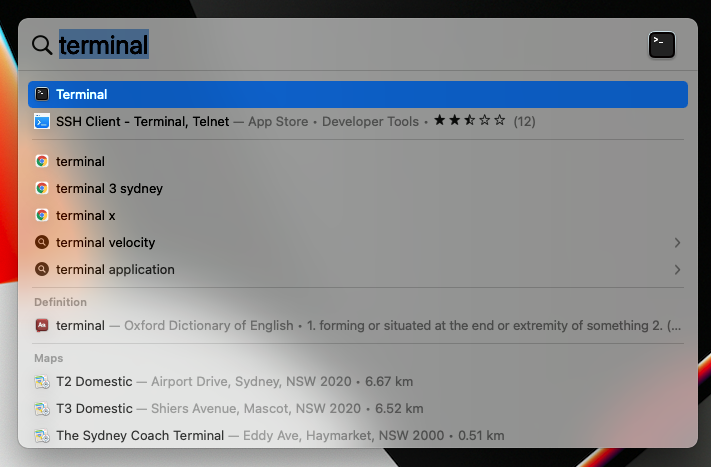This screenshot has width=711, height=467.
Task: Expand the 'terminal velocity' chevron arrow
Action: coord(677,243)
